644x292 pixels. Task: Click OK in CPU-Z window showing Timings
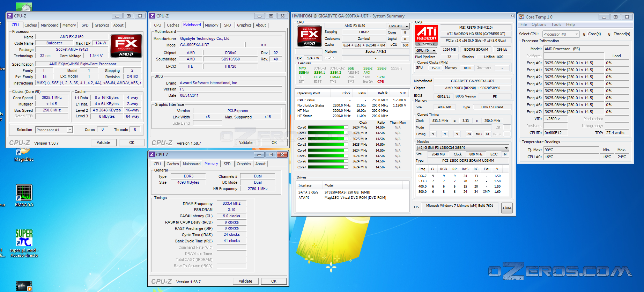[x=274, y=281]
